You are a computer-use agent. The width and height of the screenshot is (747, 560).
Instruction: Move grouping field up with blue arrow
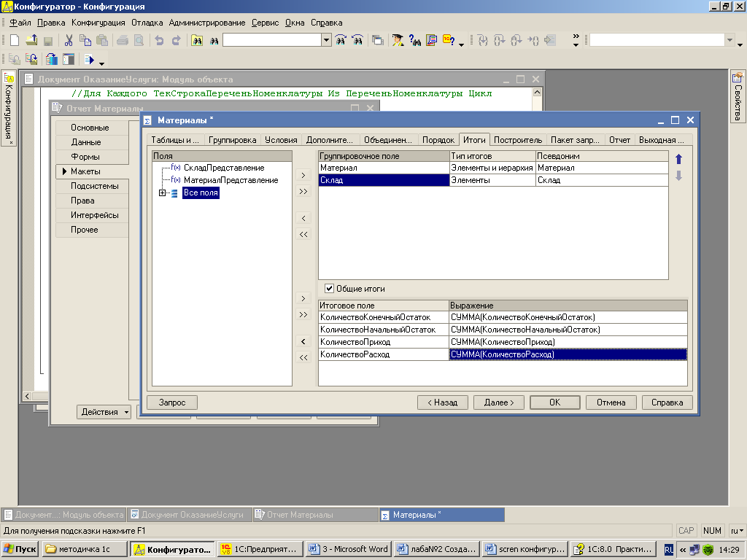point(678,159)
